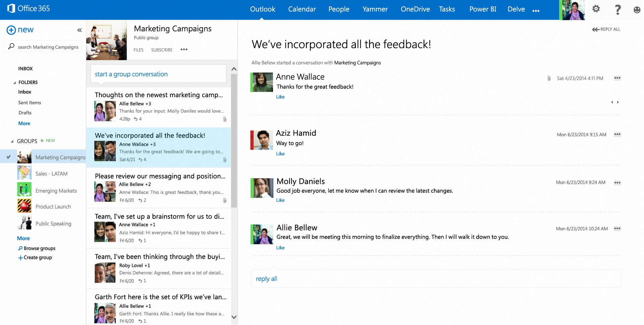644x325 pixels.
Task: Subscribe to the Marketing Campaigns group
Action: [x=162, y=50]
